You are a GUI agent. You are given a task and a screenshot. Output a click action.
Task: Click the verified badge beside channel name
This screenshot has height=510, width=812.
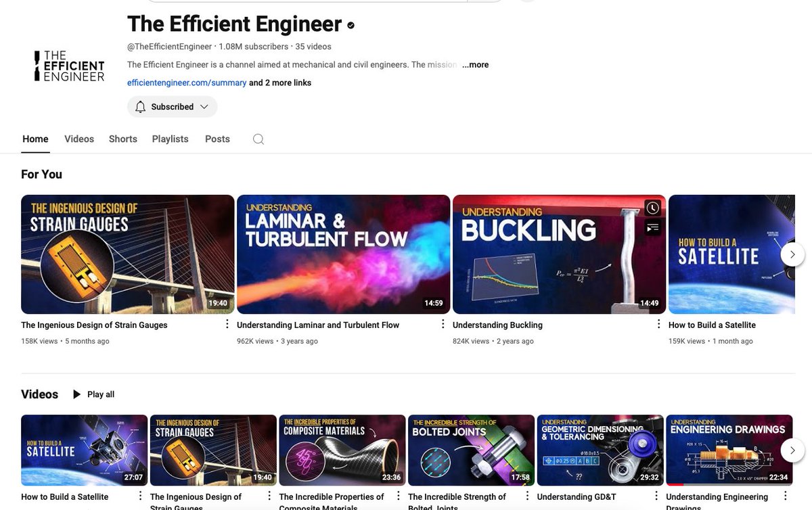coord(351,26)
